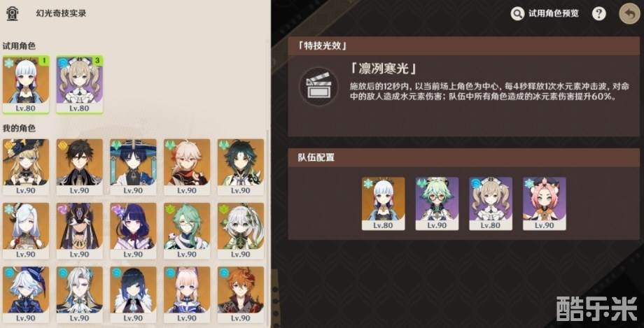Pick the Wanderer with the blue hat

click(x=133, y=167)
